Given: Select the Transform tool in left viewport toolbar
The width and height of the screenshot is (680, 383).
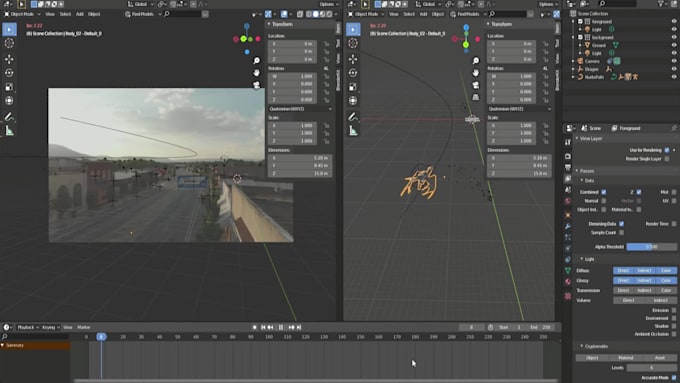Looking at the screenshot, I should pyautogui.click(x=9, y=101).
